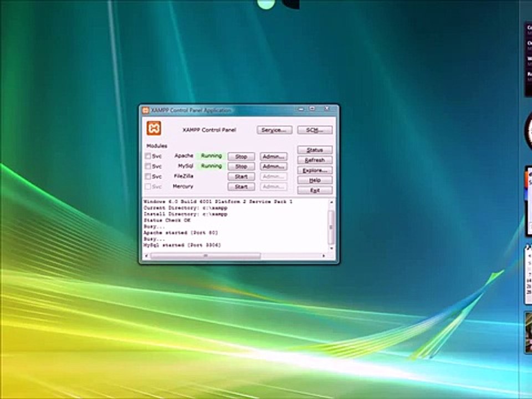Image resolution: width=532 pixels, height=399 pixels.
Task: Click log scroll left arrow
Action: click(x=146, y=256)
